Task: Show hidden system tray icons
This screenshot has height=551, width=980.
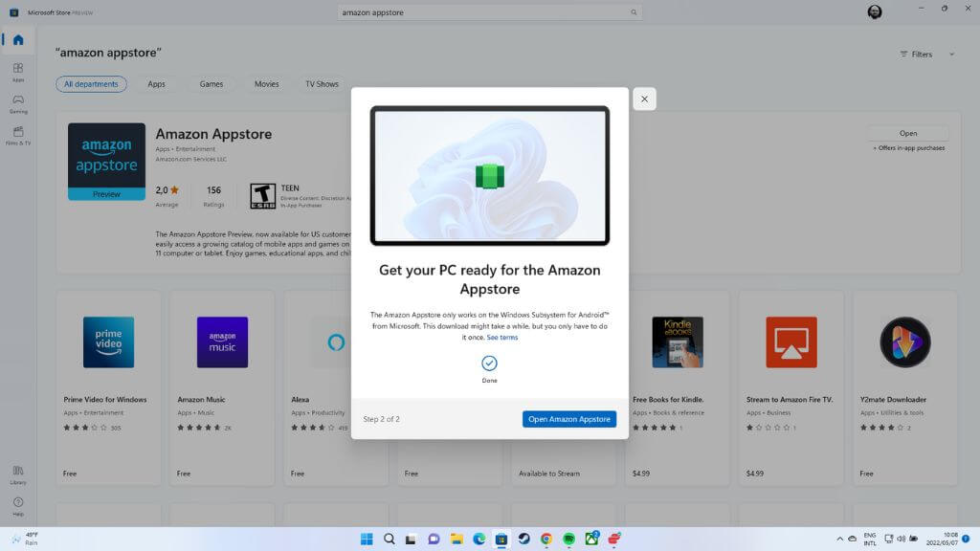Action: (839, 539)
